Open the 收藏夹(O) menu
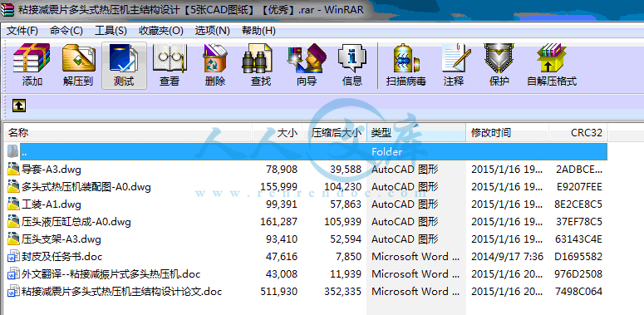Screen dimensions: 644x315 [x=160, y=31]
